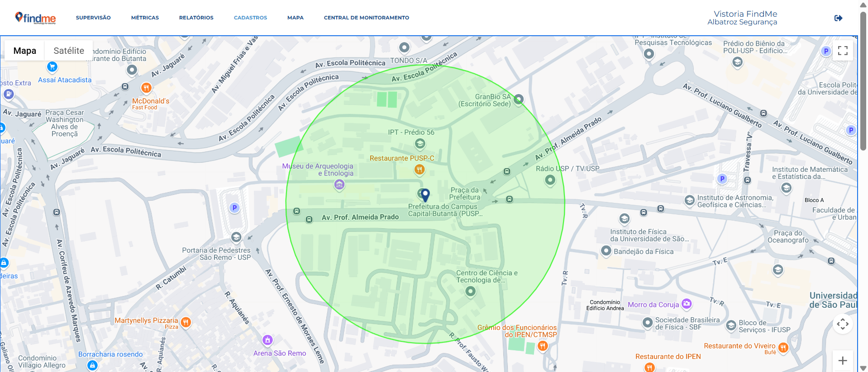Image resolution: width=868 pixels, height=372 pixels.
Task: Open the SUPERVISÃO menu
Action: [x=93, y=18]
